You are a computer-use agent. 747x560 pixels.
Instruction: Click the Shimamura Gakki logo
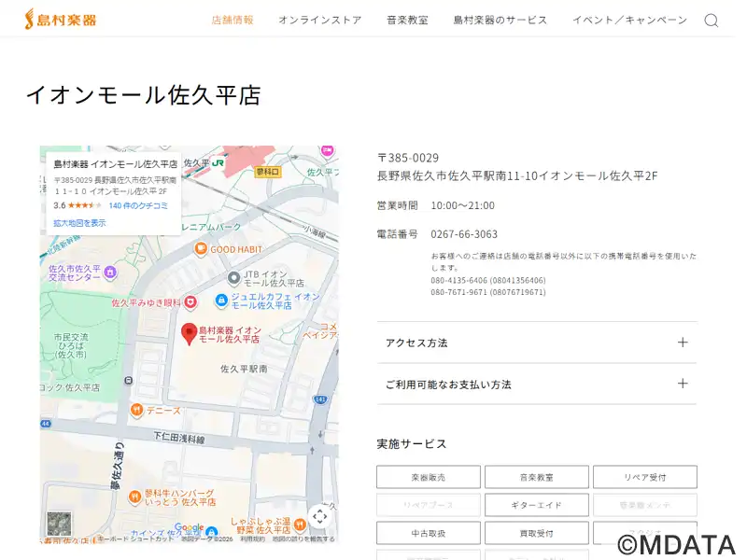(61, 19)
